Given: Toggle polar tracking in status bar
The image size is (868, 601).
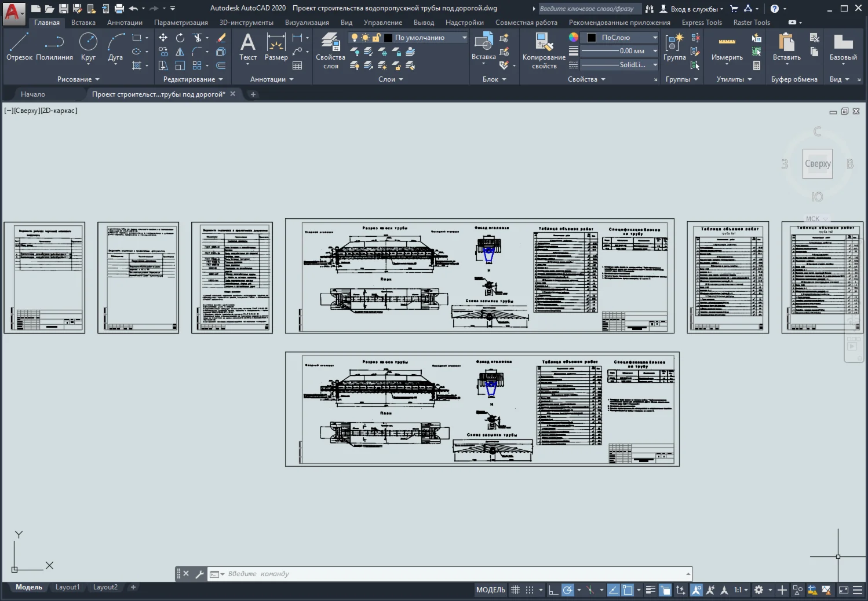Looking at the screenshot, I should [568, 590].
